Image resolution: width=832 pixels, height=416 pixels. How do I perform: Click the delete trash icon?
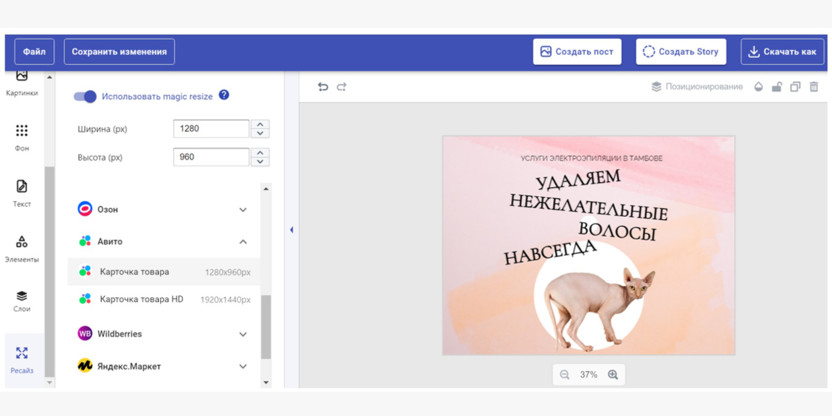(814, 87)
